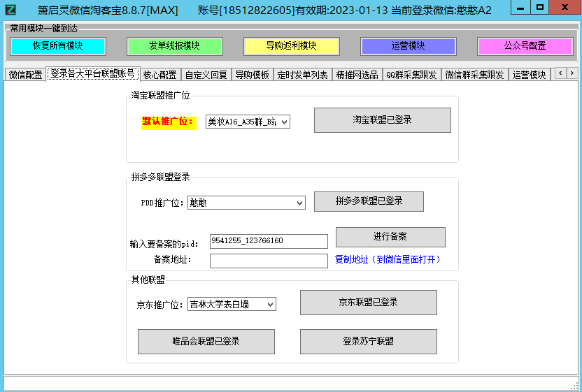
Task: Open the 微信群采集跟发 tab
Action: (x=474, y=75)
